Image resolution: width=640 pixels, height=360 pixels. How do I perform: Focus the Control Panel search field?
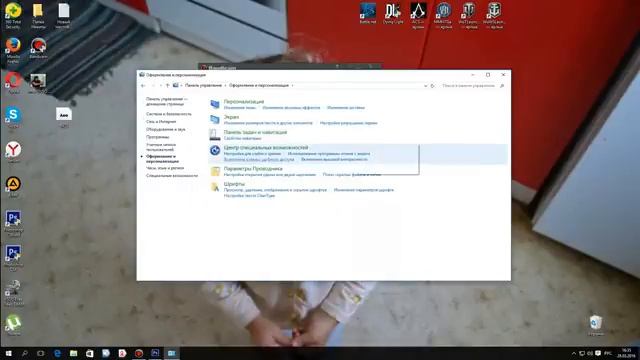tap(469, 86)
